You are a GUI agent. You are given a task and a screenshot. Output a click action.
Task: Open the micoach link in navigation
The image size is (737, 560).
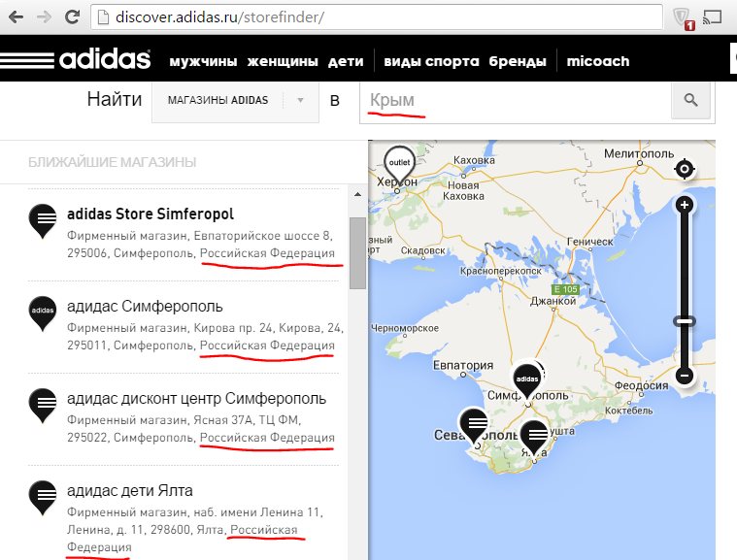pos(598,61)
